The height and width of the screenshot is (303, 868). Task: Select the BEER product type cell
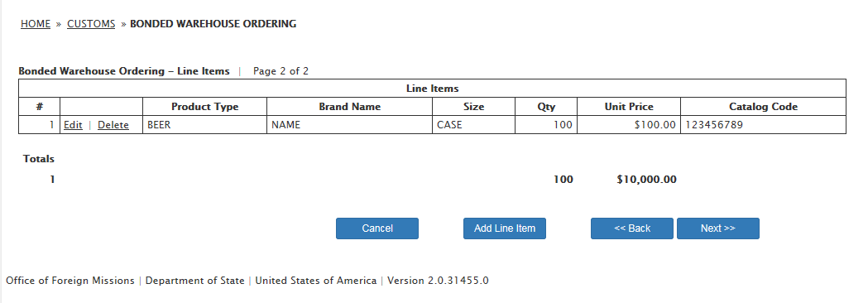[205, 125]
